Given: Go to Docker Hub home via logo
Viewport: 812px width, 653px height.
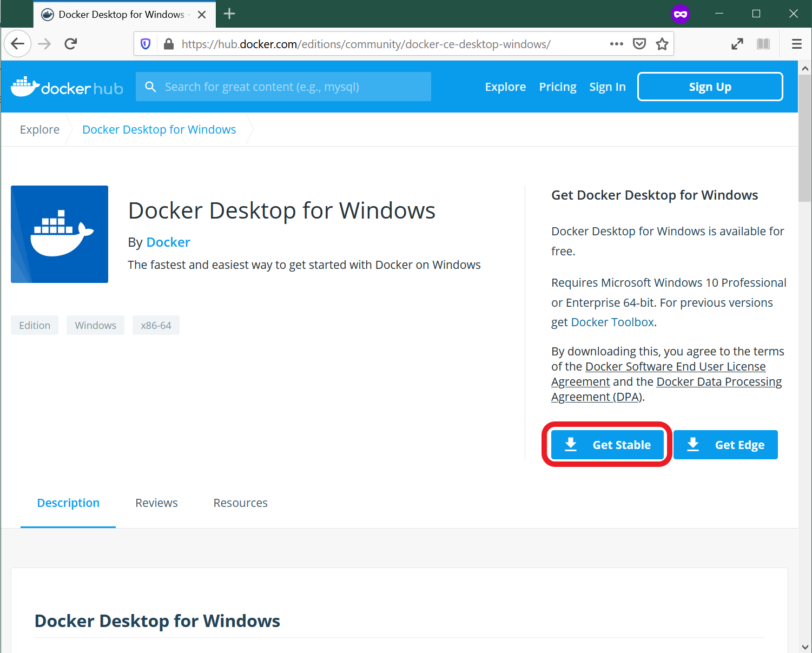Looking at the screenshot, I should coord(67,87).
